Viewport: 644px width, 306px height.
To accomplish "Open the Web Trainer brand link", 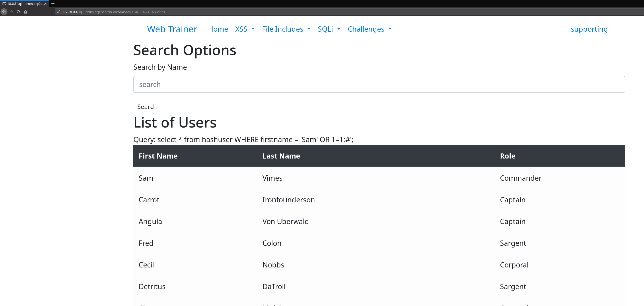I will click(x=172, y=29).
